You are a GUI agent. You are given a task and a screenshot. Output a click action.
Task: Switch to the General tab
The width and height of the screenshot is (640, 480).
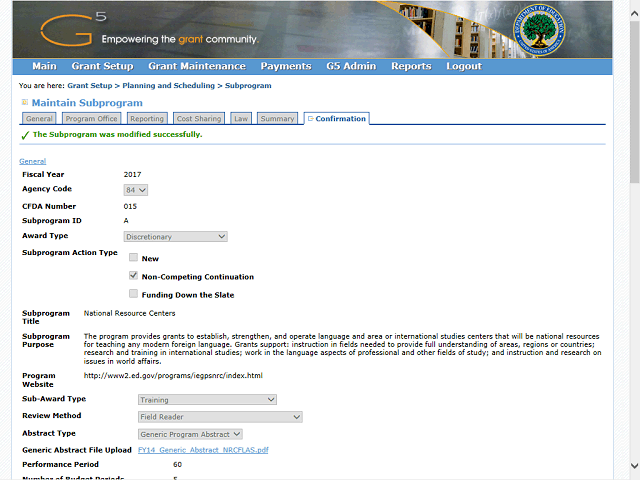pos(39,119)
